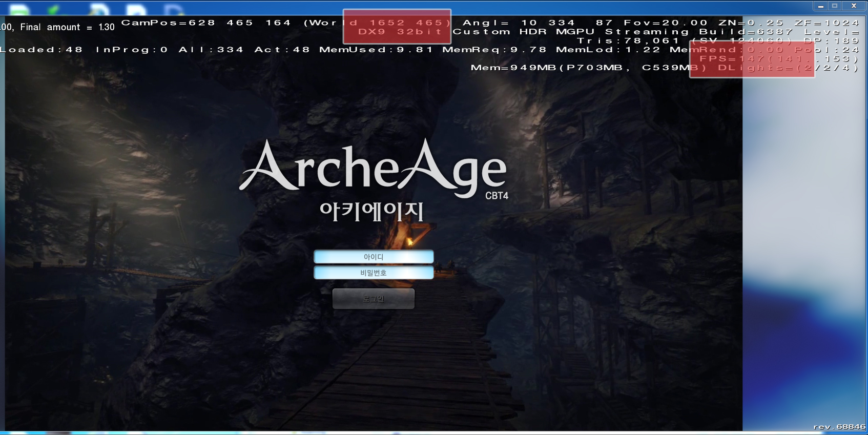Close the ArcheAge client window
The width and height of the screenshot is (868, 435).
854,6
